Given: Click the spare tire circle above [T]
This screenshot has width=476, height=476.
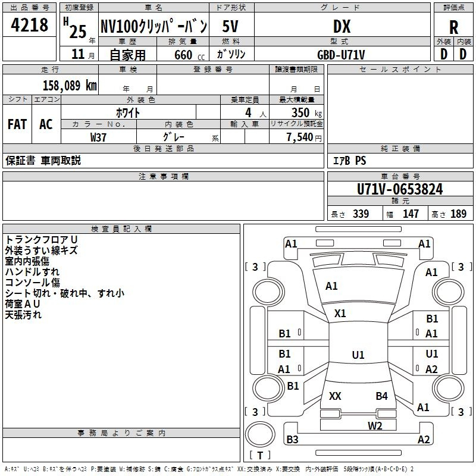Looking at the screenshot, I should (259, 434).
